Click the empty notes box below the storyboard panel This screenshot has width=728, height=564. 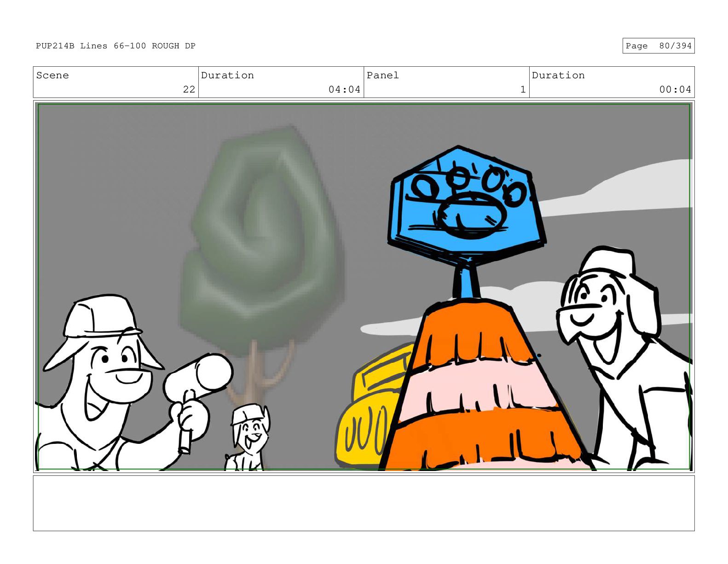tap(364, 503)
